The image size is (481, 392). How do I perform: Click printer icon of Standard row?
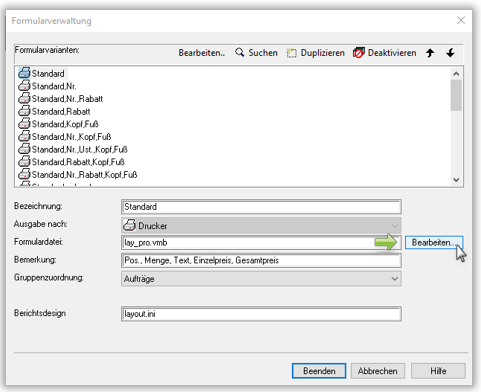(x=24, y=73)
